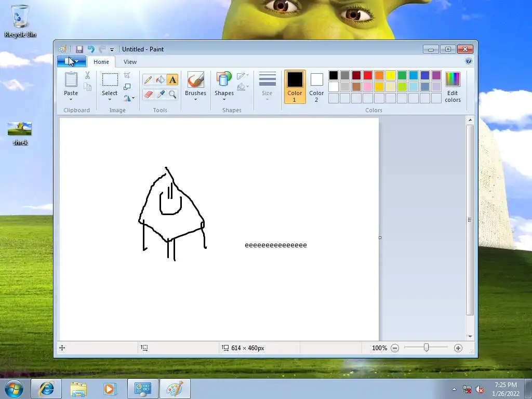Select the Text tool
Screen dimensions: 532x399
[172, 79]
